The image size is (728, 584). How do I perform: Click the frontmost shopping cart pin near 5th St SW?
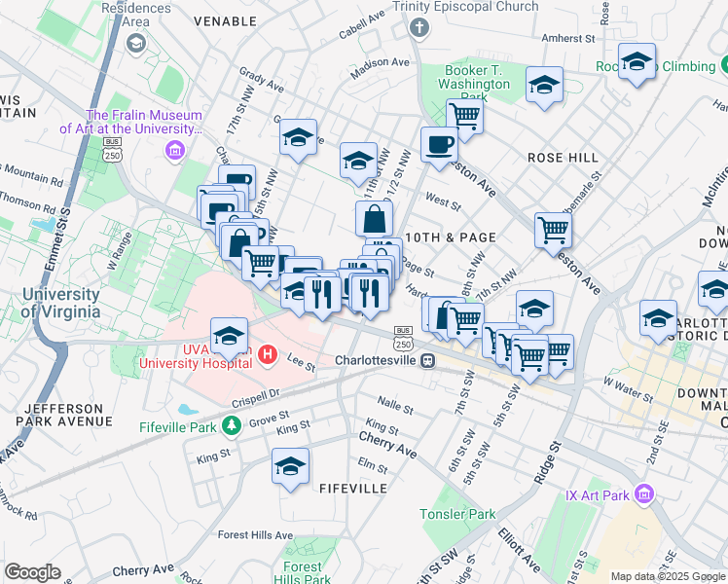[529, 359]
